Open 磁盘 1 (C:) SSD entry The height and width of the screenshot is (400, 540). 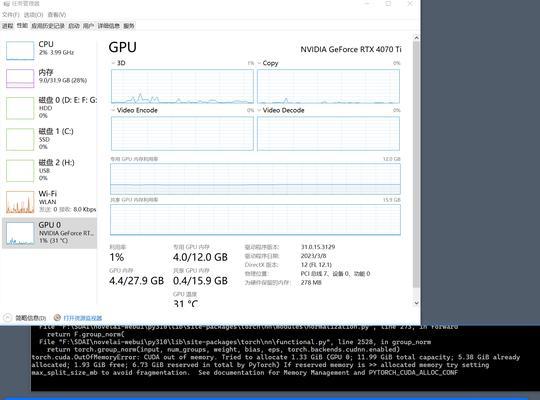[x=49, y=139]
